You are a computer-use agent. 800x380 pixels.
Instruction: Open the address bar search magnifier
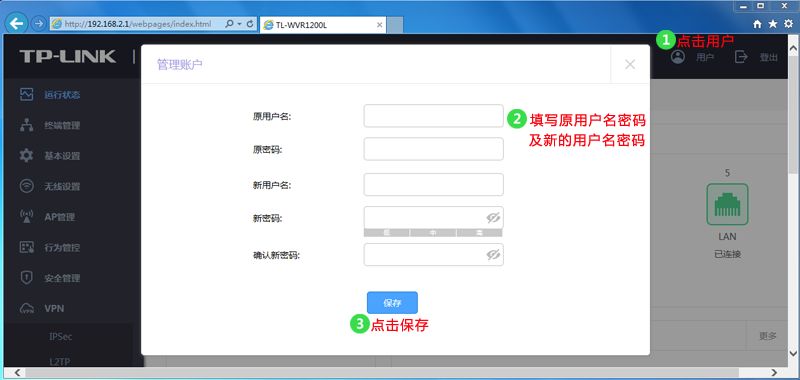pyautogui.click(x=229, y=24)
